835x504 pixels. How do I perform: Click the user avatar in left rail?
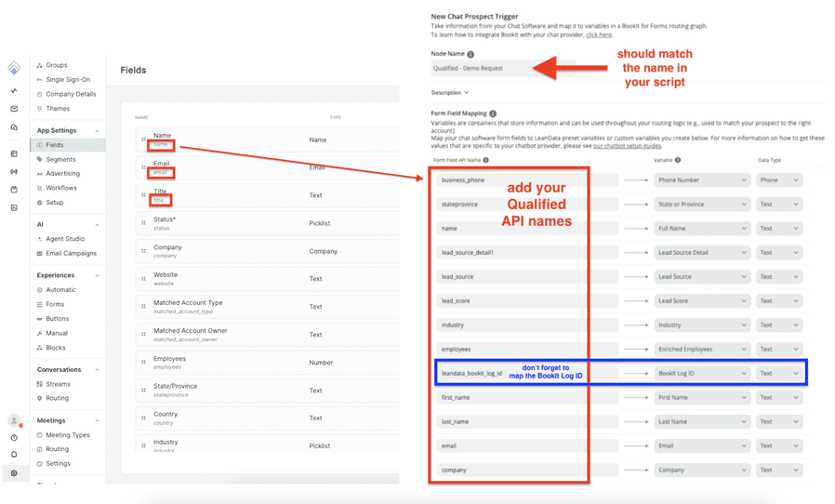[x=14, y=420]
